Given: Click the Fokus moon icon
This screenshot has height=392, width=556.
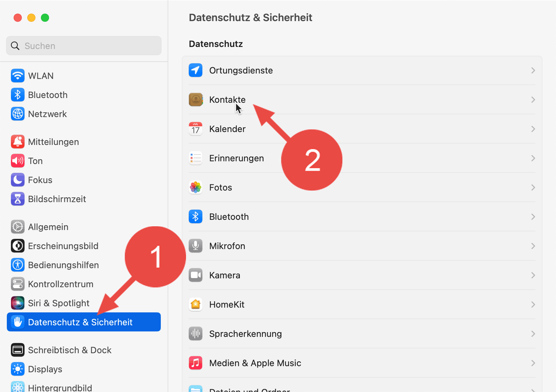Looking at the screenshot, I should point(18,180).
